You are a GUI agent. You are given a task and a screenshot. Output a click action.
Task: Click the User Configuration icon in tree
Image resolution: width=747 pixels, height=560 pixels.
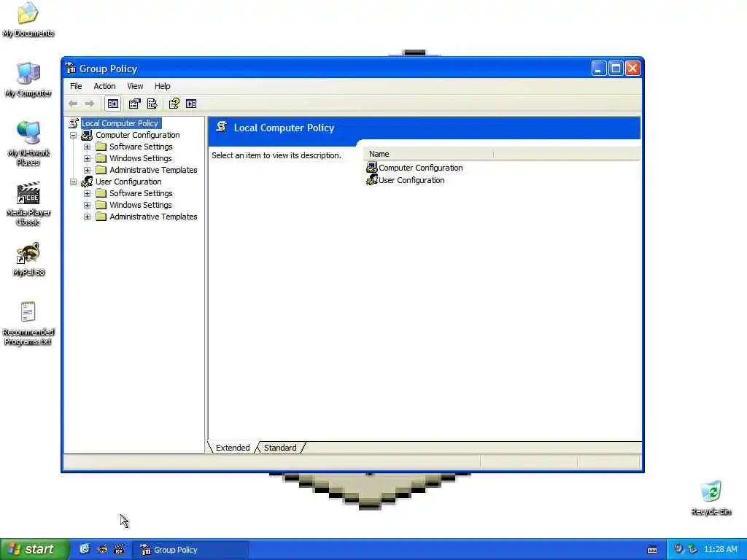[x=87, y=182]
